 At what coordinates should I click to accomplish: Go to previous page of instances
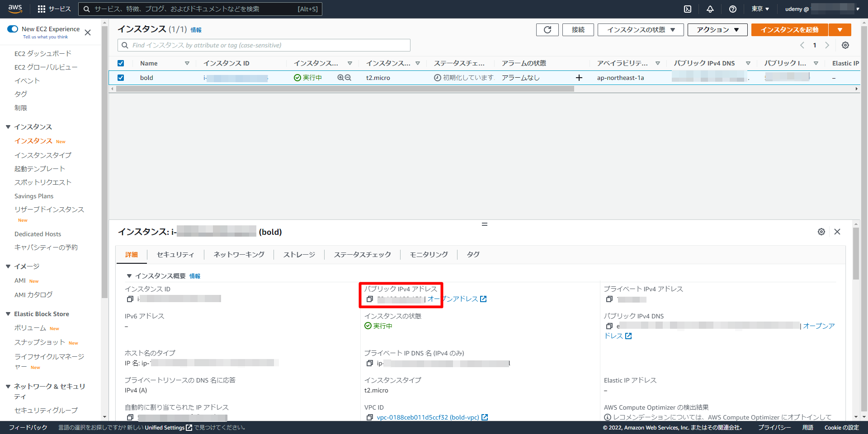coord(802,45)
